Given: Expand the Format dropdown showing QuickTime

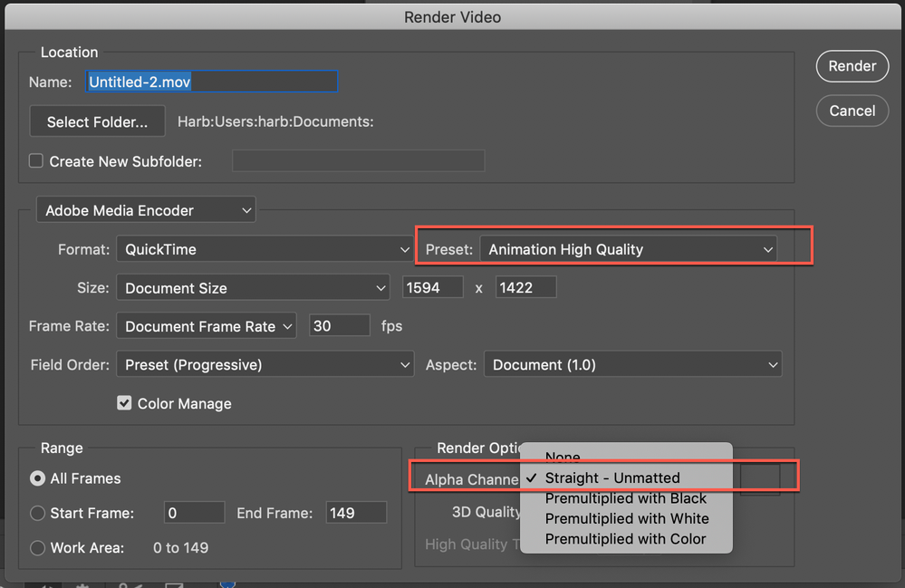Looking at the screenshot, I should tap(265, 249).
